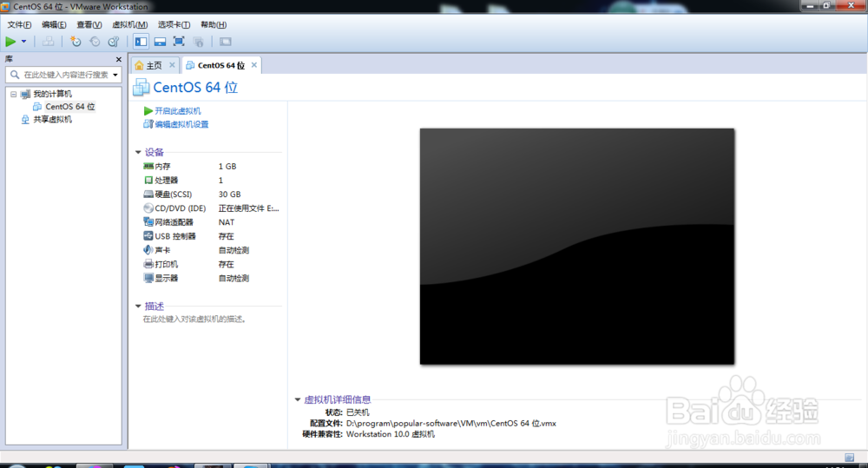Close the 主页 tab
The height and width of the screenshot is (468, 868).
[172, 65]
